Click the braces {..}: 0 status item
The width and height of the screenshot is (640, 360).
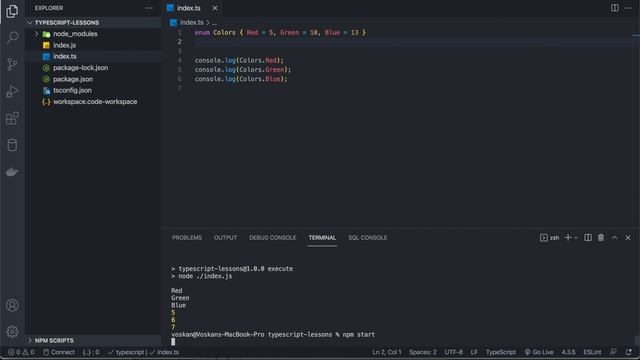click(91, 352)
